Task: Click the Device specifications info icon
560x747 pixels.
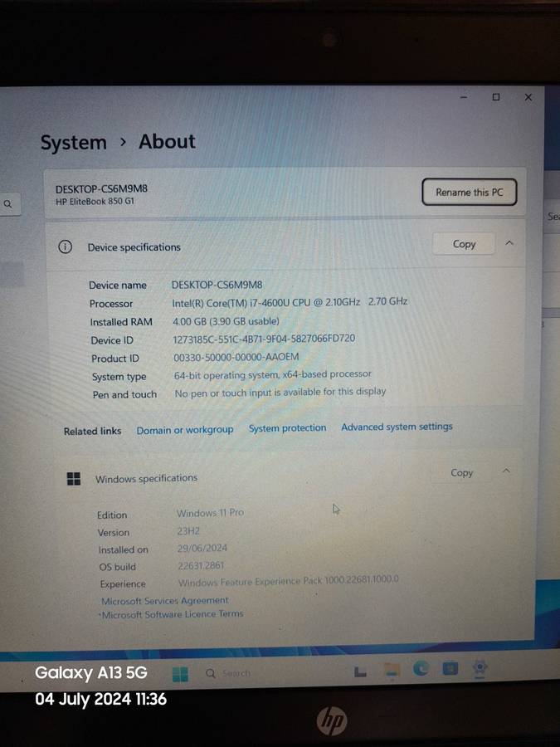Action: click(65, 247)
